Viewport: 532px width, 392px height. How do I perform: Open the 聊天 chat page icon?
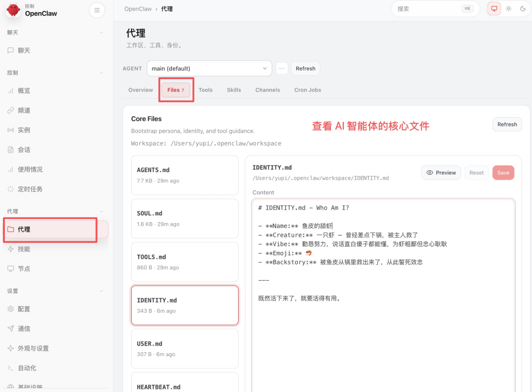coord(11,50)
